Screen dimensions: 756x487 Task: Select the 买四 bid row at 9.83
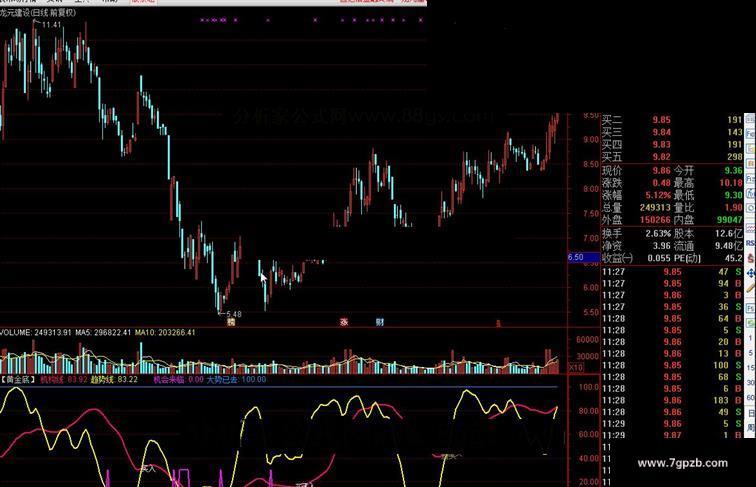tap(672, 145)
